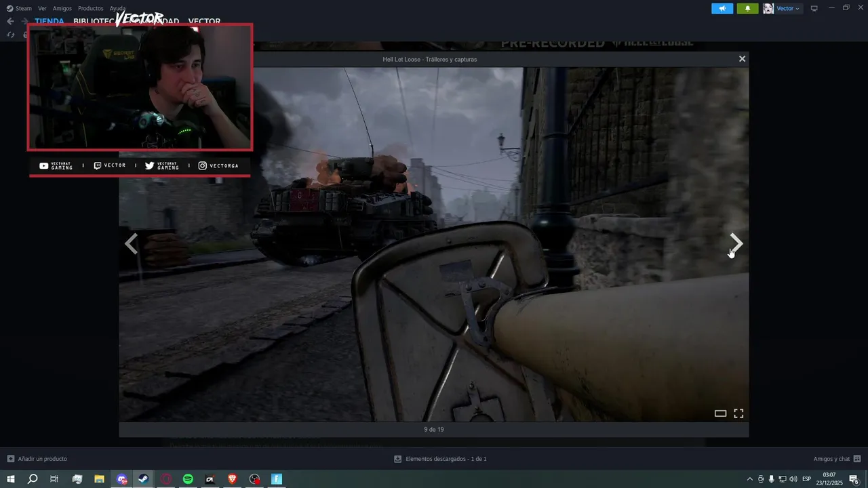868x488 pixels.
Task: Open Spotify from the taskbar
Action: point(188,479)
